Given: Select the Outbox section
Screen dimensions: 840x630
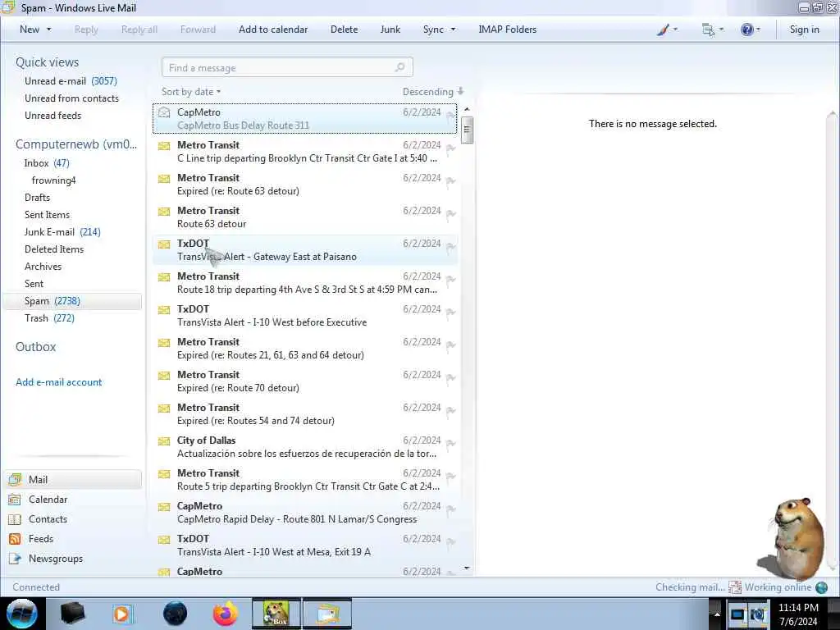Looking at the screenshot, I should click(x=36, y=347).
